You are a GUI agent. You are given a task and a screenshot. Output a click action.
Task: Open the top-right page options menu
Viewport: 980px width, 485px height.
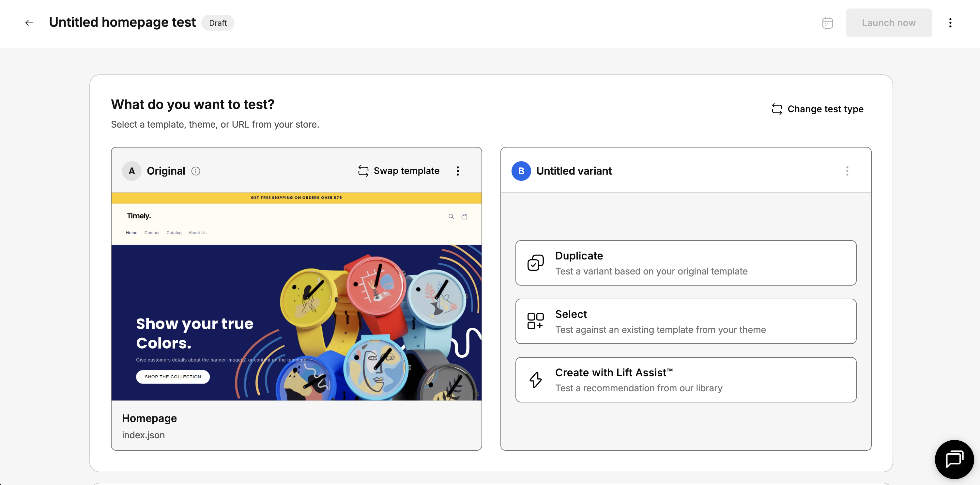point(950,23)
